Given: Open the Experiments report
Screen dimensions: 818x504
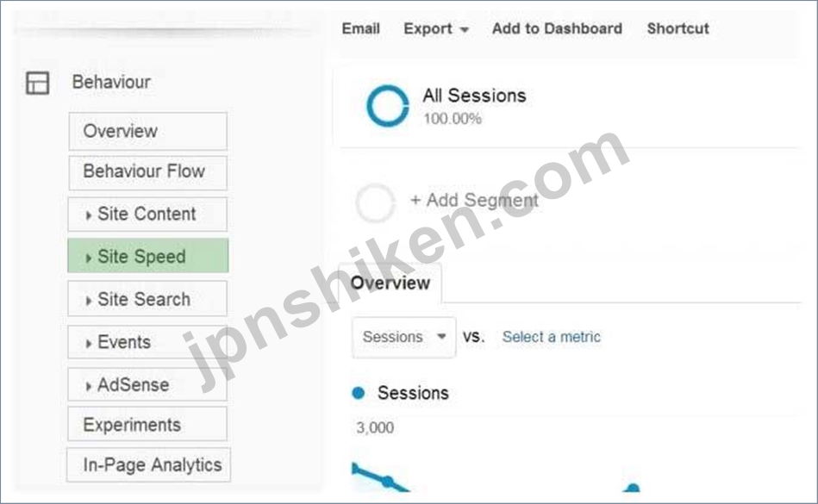Looking at the screenshot, I should [147, 424].
